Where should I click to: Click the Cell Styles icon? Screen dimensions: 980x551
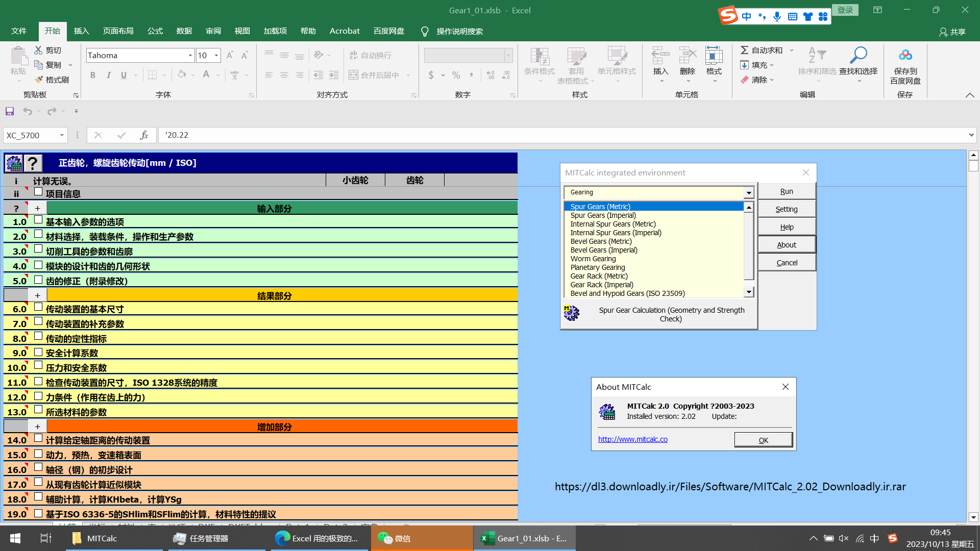pyautogui.click(x=617, y=56)
